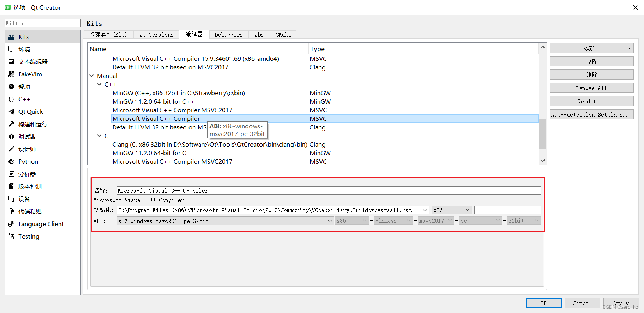Click the Name column header

[x=198, y=49]
